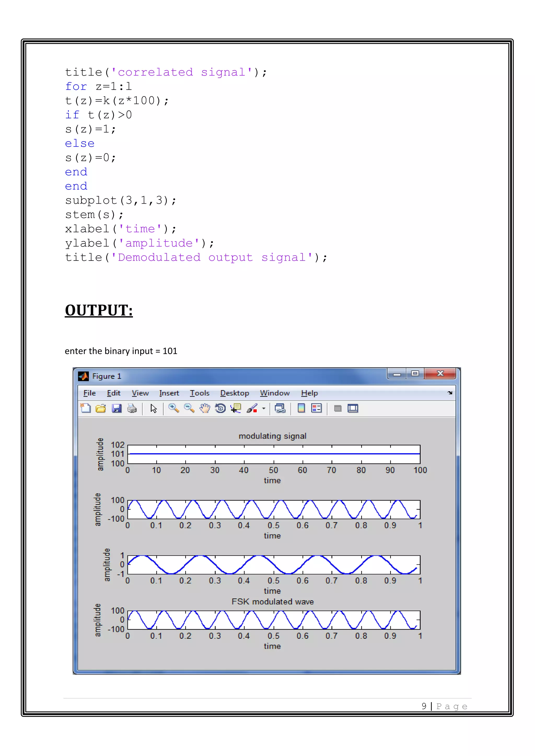Enable the Rotate 3D tool
This screenshot has width=535, height=756.
(220, 408)
